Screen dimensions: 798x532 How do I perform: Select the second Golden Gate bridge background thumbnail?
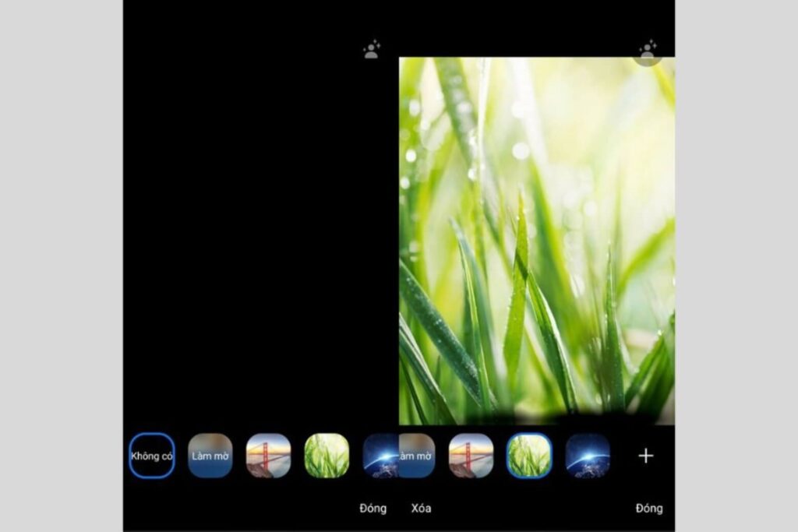[x=471, y=456]
